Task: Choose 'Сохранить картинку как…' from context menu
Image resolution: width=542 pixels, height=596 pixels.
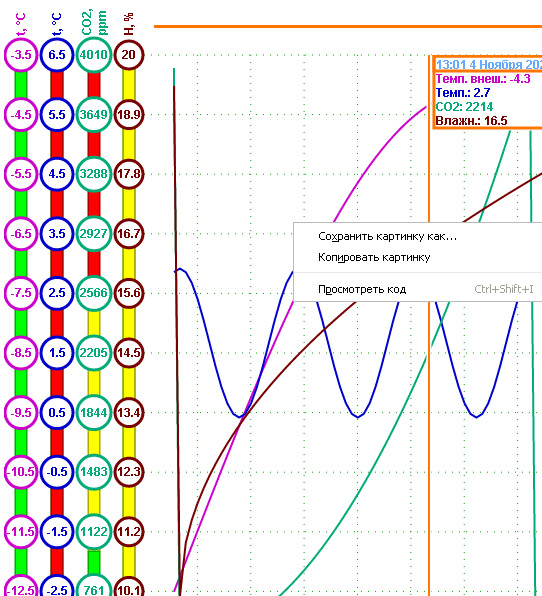Action: point(387,236)
